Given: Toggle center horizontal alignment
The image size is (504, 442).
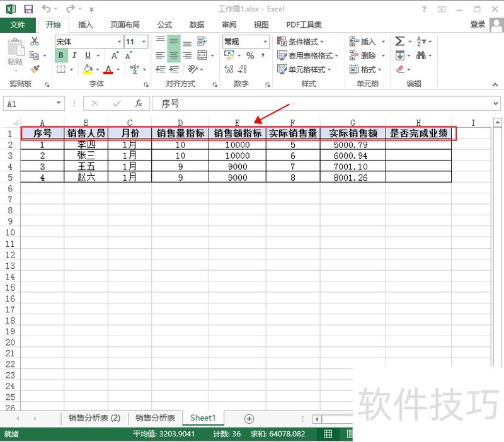Looking at the screenshot, I should click(x=174, y=55).
